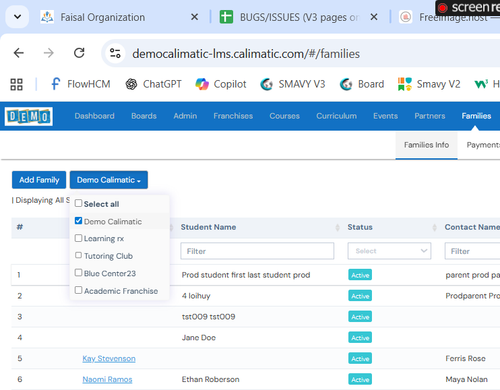
Task: Open site information icon in address bar
Action: [x=115, y=53]
